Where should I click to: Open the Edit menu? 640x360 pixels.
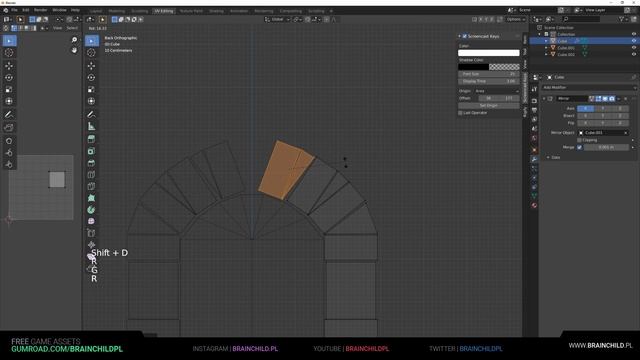point(26,10)
